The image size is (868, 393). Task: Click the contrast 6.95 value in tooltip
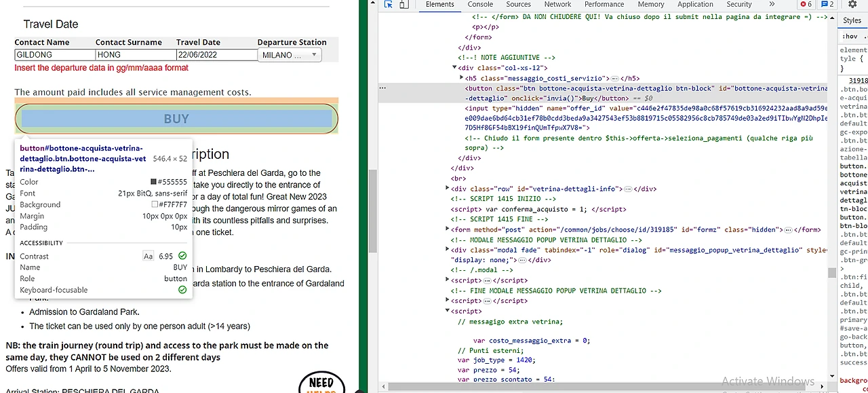pyautogui.click(x=166, y=257)
